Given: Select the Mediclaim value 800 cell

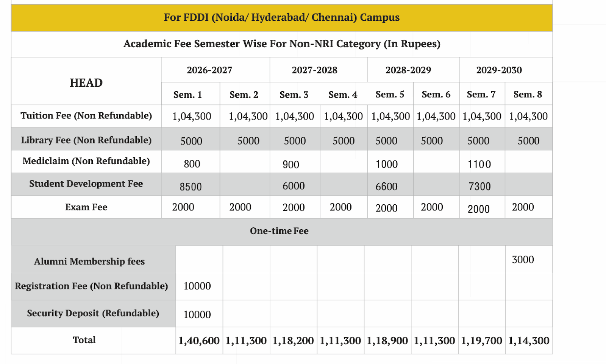Looking at the screenshot, I should (192, 164).
